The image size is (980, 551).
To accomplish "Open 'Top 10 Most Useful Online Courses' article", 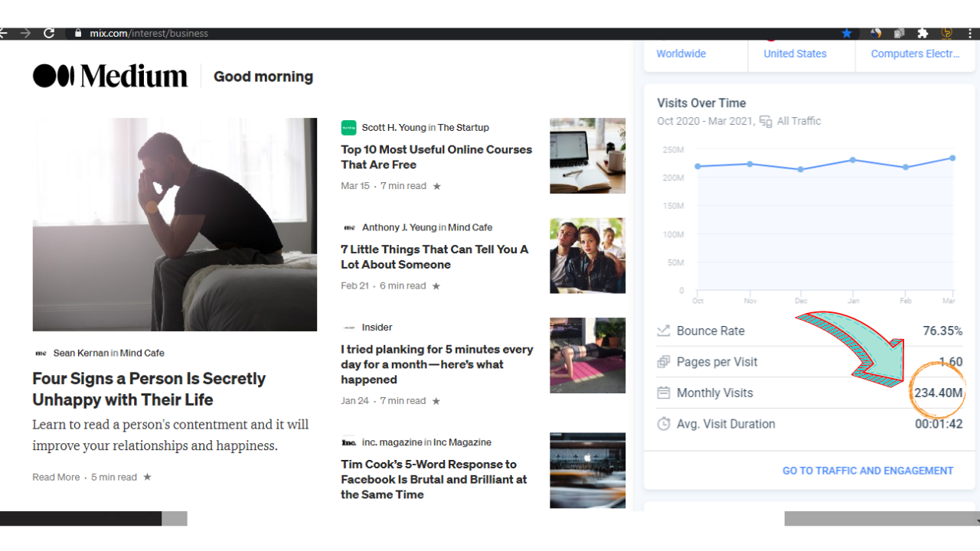I will [x=436, y=157].
